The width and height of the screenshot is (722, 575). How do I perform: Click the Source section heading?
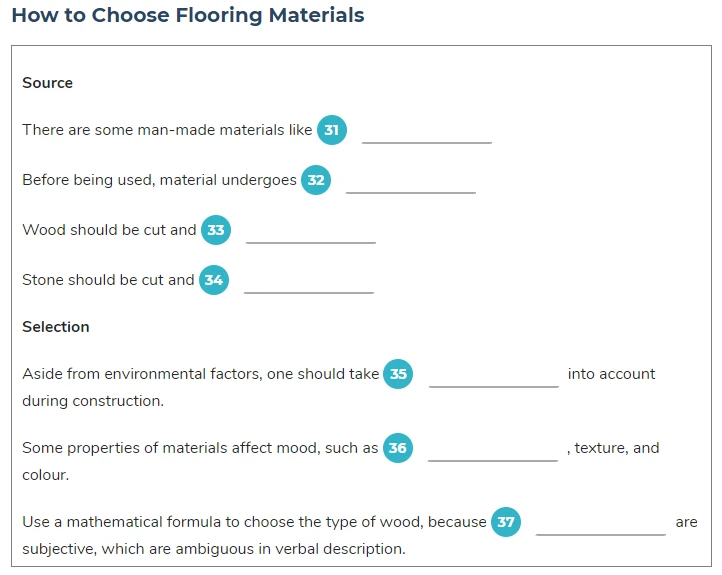click(47, 83)
